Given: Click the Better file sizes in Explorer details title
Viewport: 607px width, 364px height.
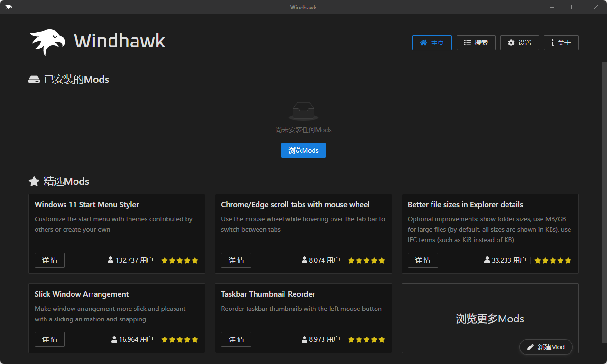Looking at the screenshot, I should point(465,205).
